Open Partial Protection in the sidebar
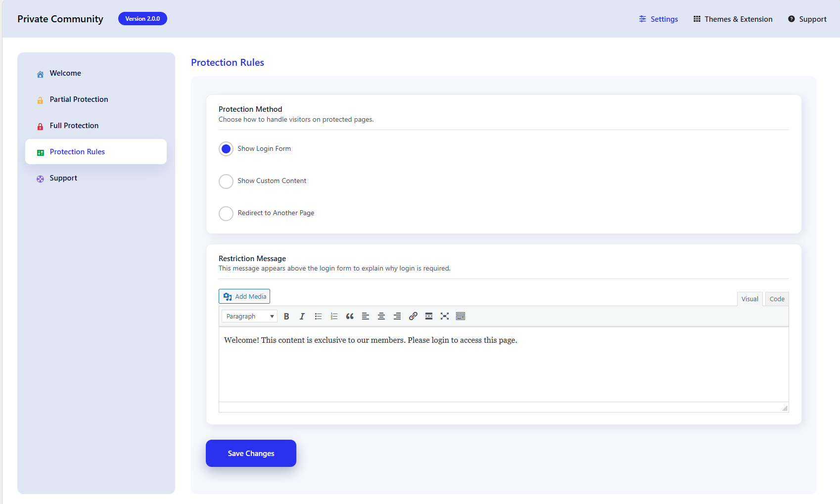 [79, 99]
